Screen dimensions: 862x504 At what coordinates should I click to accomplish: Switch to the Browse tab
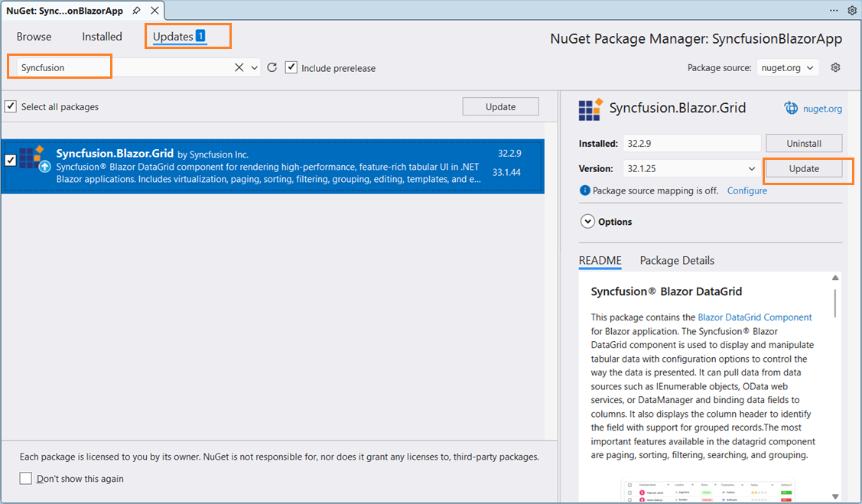(34, 37)
